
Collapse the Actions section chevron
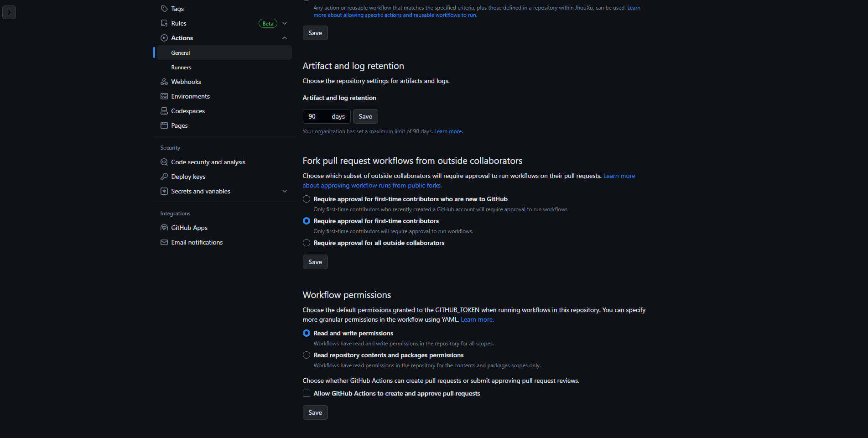coord(285,38)
